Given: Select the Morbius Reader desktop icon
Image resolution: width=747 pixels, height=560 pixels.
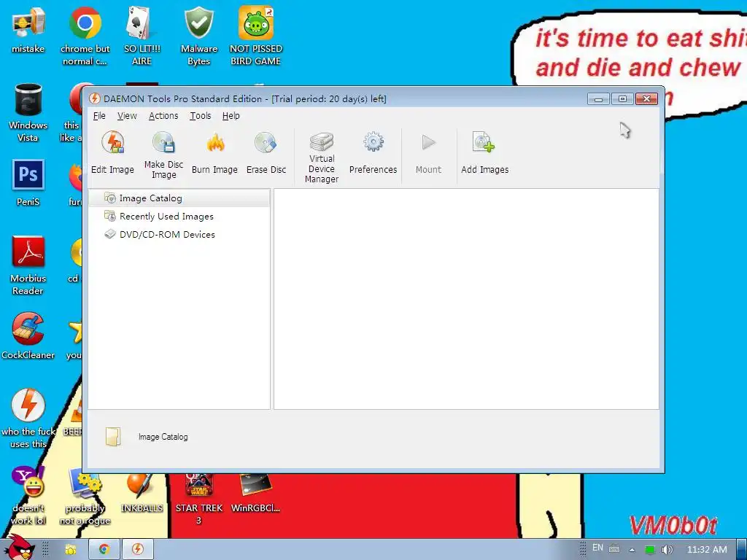Looking at the screenshot, I should coord(28,265).
